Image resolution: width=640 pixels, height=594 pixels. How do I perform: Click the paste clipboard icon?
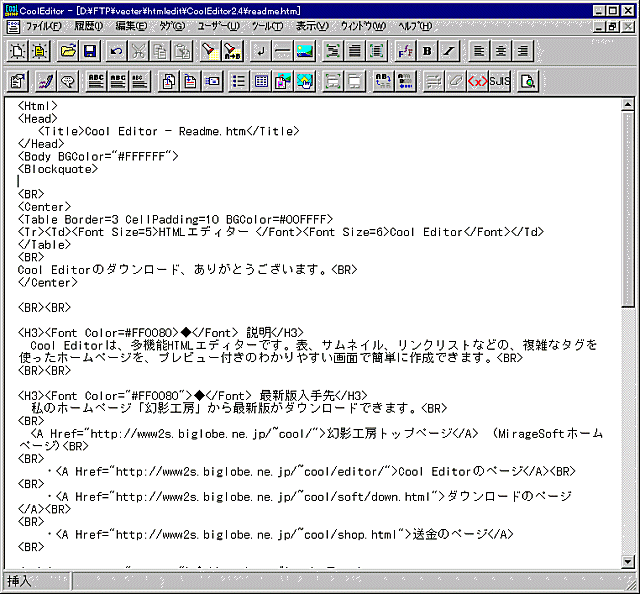182,51
